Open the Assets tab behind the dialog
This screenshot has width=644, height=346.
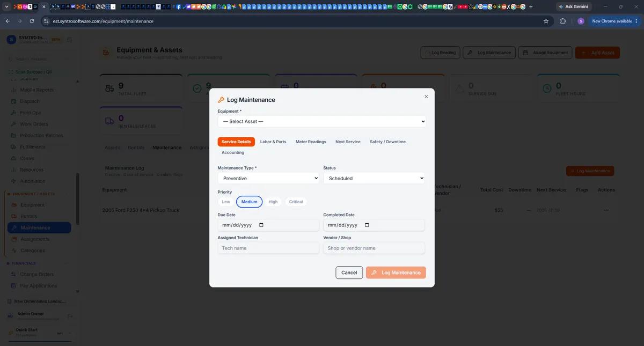112,148
